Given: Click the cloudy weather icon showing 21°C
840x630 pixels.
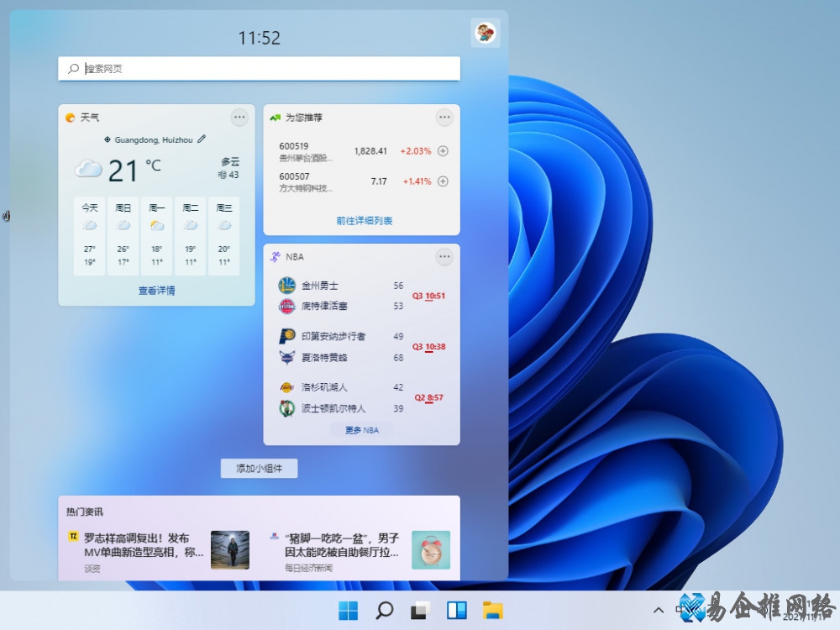Looking at the screenshot, I should pos(89,168).
